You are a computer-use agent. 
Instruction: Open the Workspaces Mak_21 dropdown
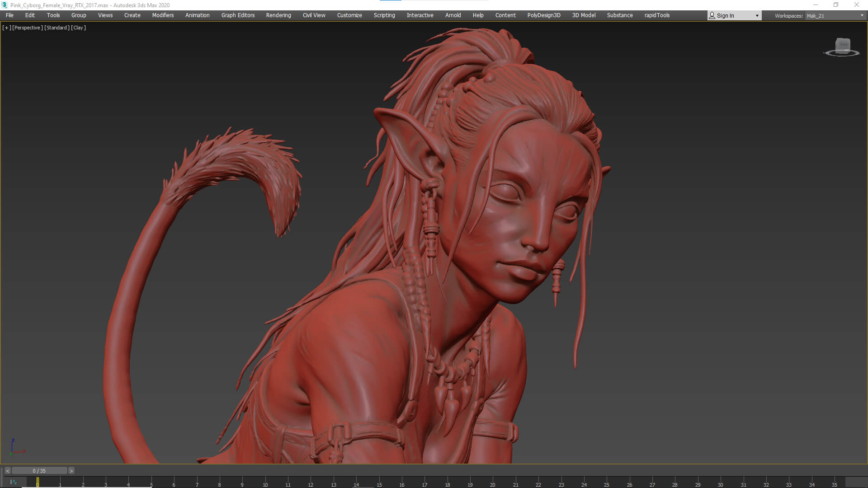click(835, 16)
